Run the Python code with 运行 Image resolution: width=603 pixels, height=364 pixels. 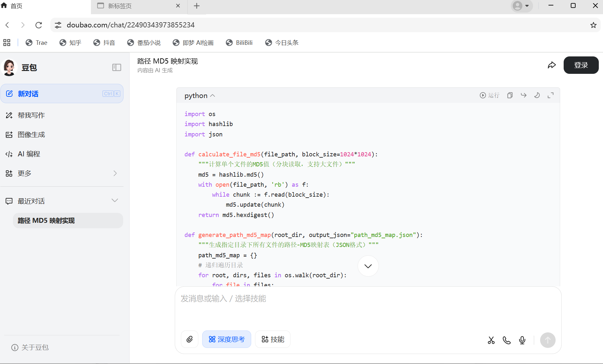(489, 95)
